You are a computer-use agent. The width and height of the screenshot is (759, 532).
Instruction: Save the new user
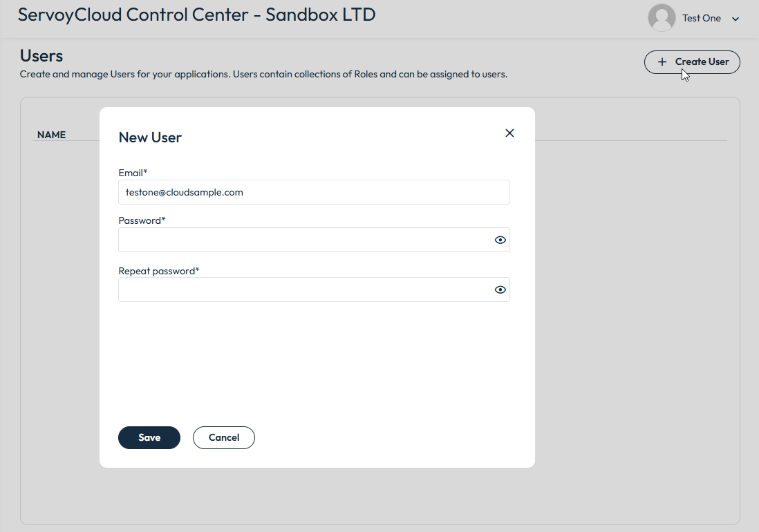click(x=149, y=437)
